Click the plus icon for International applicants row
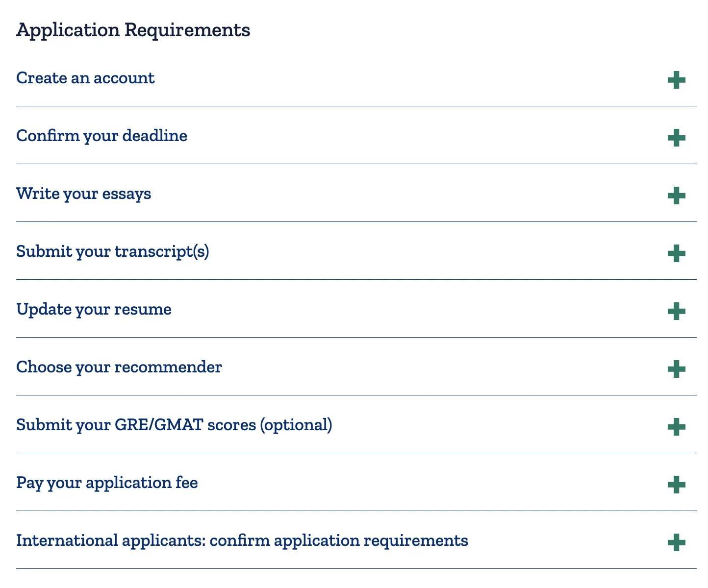The image size is (708, 588). coord(676,542)
